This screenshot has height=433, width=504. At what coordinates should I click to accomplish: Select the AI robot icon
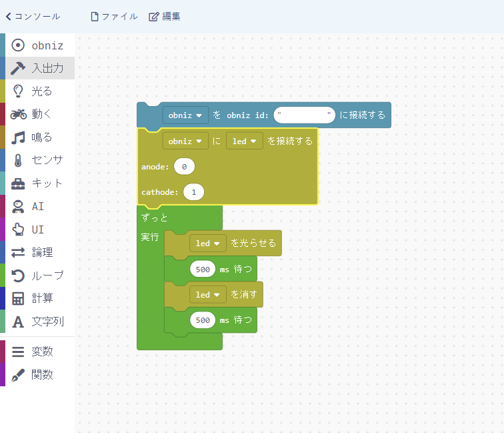[18, 207]
